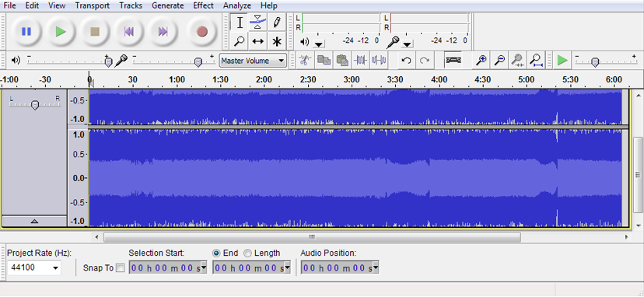Click the Redo arrow icon
644x297 pixels.
click(x=424, y=61)
